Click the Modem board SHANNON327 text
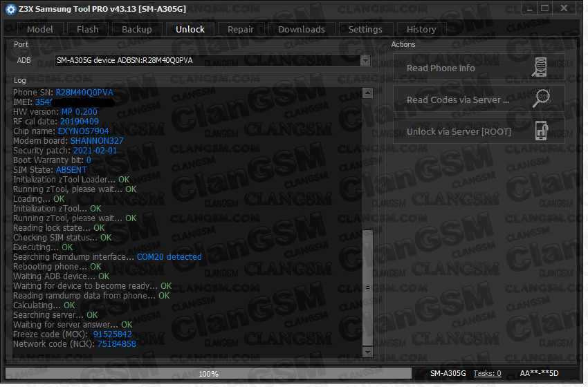 click(97, 141)
